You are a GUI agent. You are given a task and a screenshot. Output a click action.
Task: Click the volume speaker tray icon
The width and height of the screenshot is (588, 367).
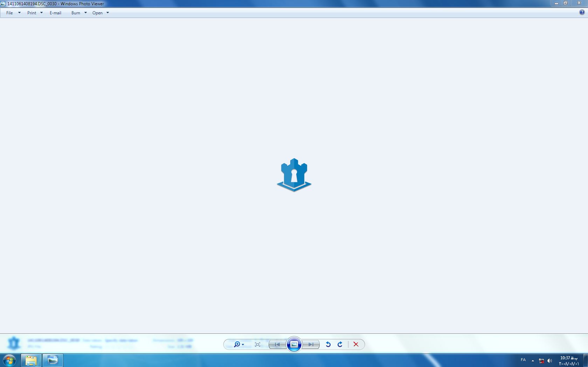549,360
